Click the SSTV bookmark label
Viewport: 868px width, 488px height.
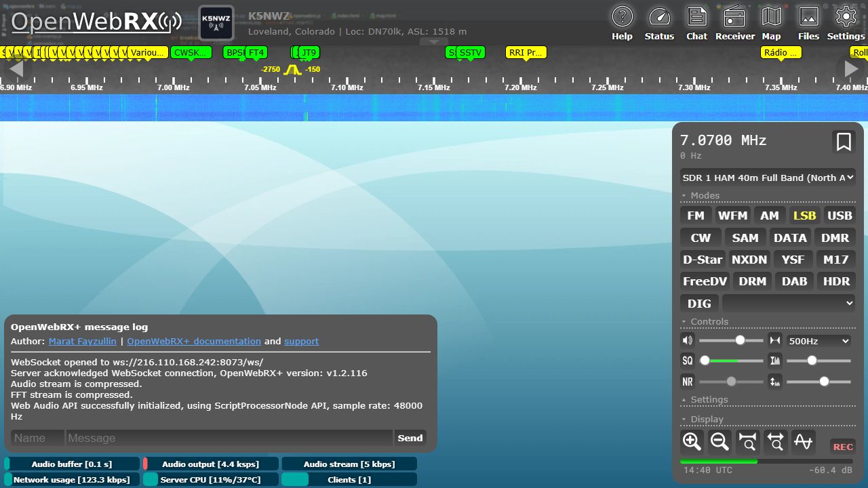point(470,52)
